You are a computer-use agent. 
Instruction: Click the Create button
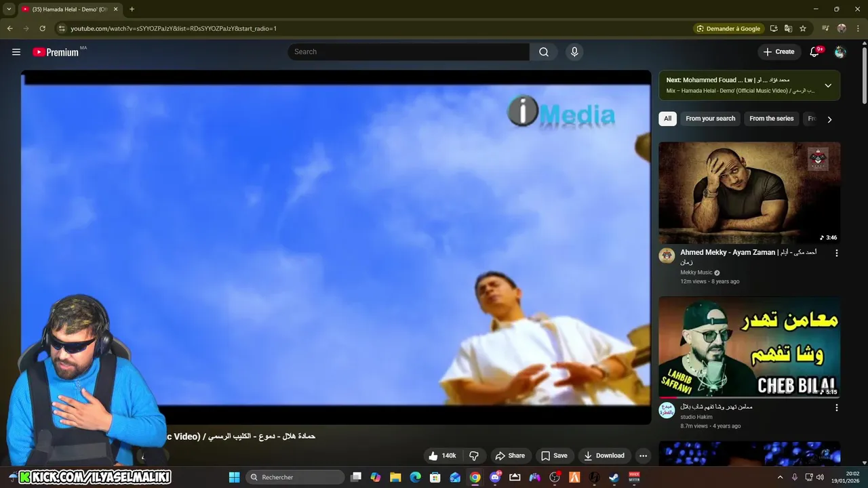pos(778,52)
